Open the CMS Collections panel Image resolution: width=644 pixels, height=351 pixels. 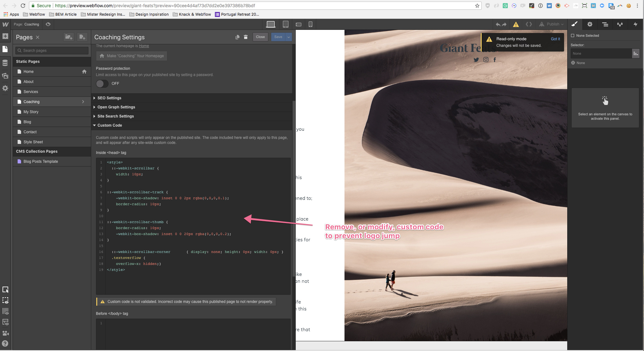(5, 63)
